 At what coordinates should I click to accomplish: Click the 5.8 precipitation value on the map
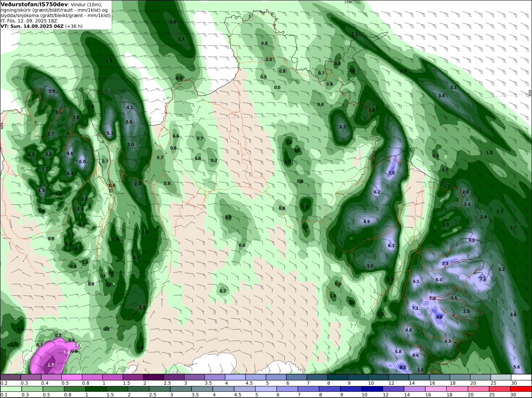click(398, 351)
